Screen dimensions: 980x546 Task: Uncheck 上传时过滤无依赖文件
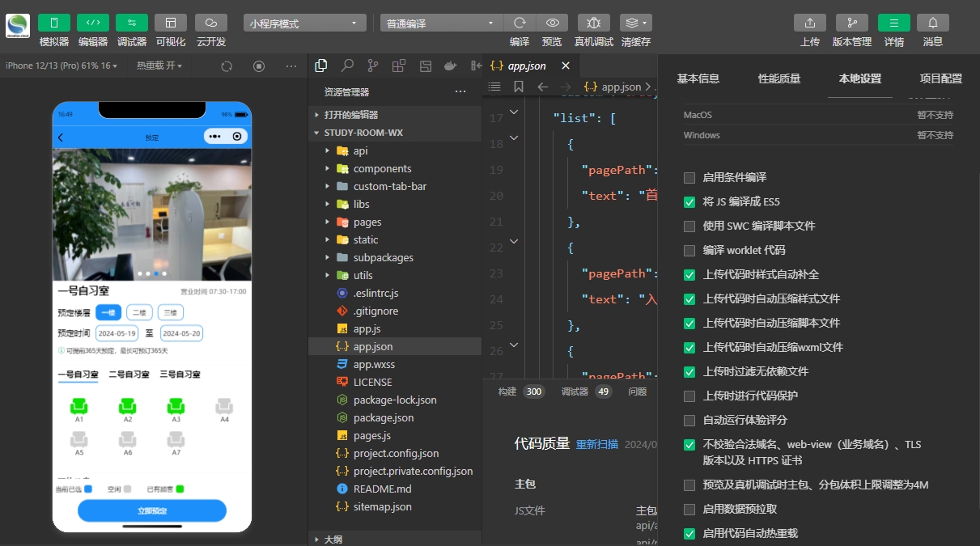[689, 371]
